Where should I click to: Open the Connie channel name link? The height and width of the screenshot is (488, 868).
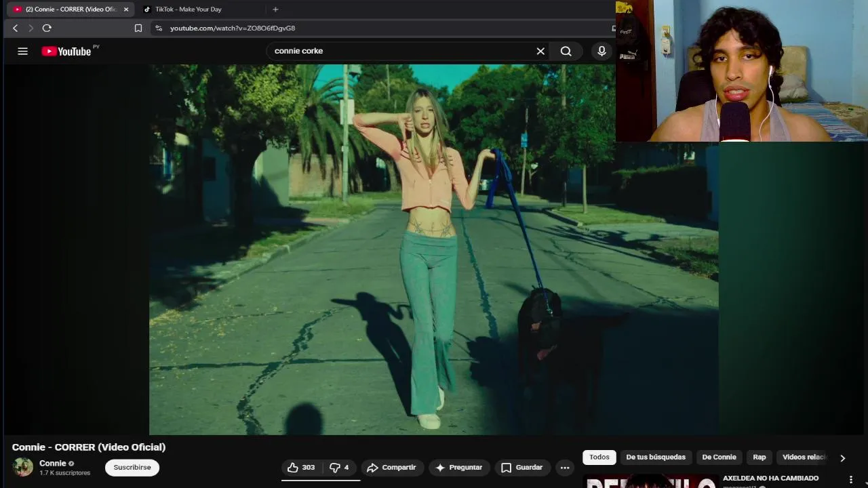53,464
